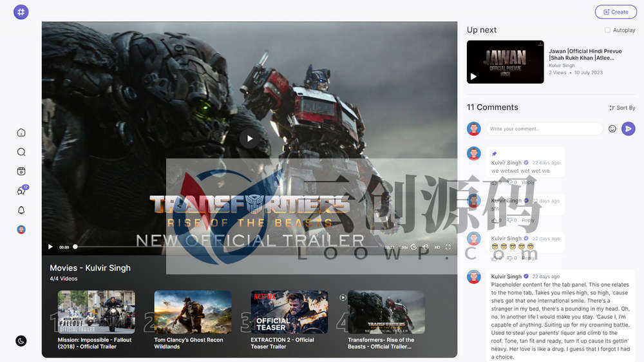The height and width of the screenshot is (362, 644).
Task: Open the Jawan Official Hindi Prevue title
Action: click(585, 54)
